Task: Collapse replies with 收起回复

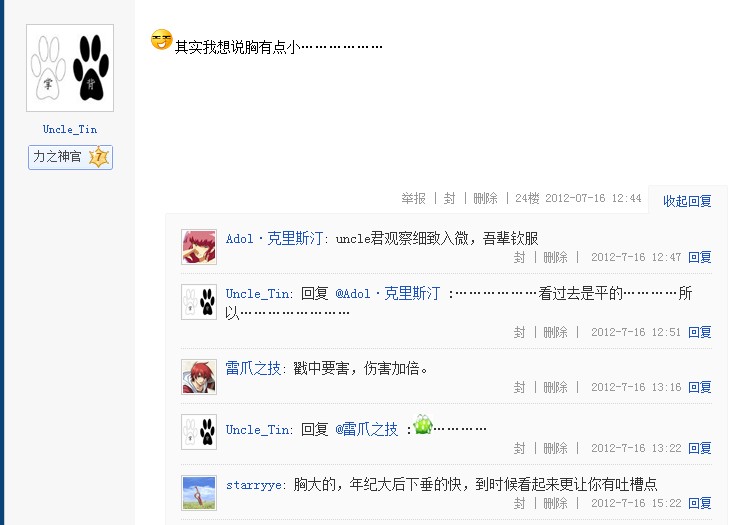Action: pos(687,201)
